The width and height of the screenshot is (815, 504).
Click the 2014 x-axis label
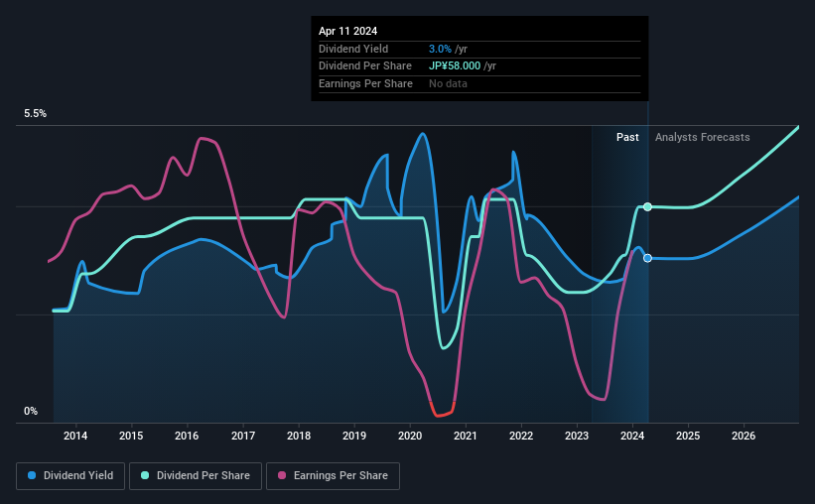pos(75,436)
